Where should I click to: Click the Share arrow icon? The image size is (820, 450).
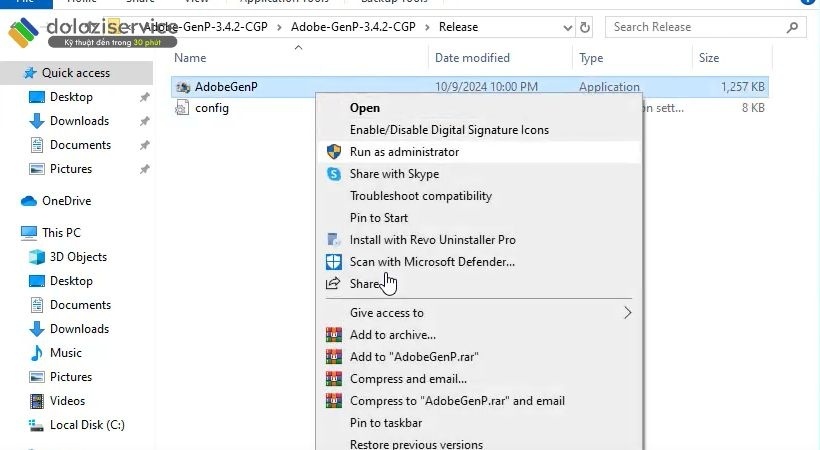click(x=333, y=284)
